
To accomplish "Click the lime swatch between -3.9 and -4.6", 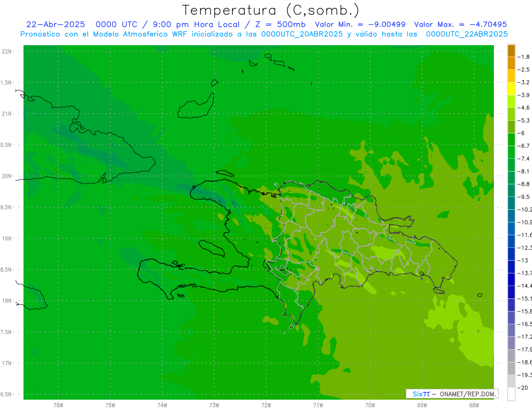I will tap(511, 101).
